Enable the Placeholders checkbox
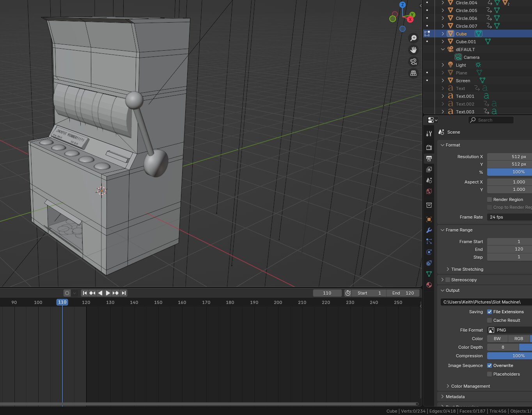Screen dimensions: 532x415 489,374
